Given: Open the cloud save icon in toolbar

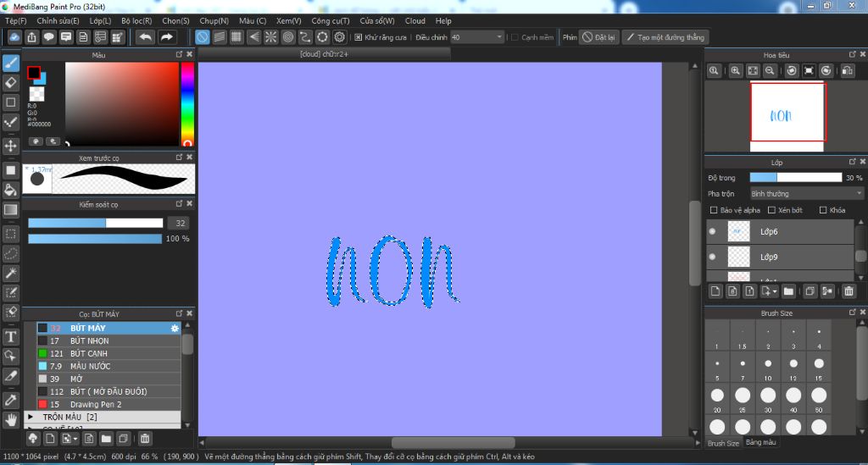Looking at the screenshot, I should [x=14, y=37].
